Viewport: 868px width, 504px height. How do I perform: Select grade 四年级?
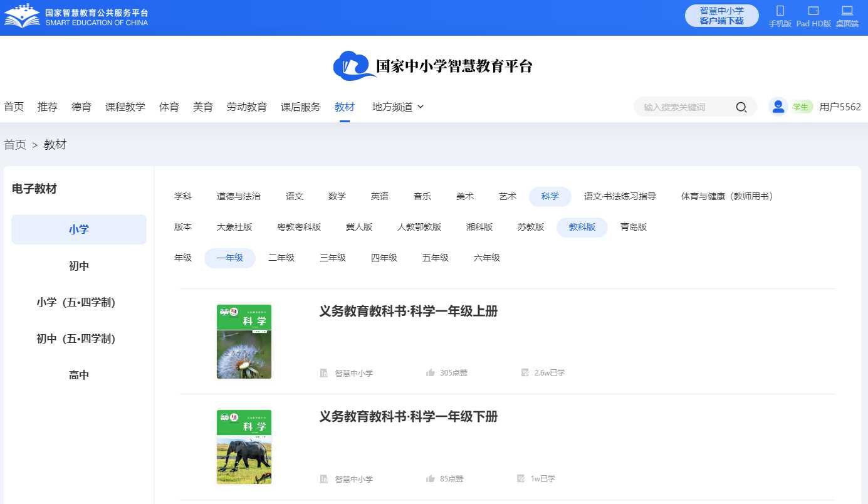(384, 258)
